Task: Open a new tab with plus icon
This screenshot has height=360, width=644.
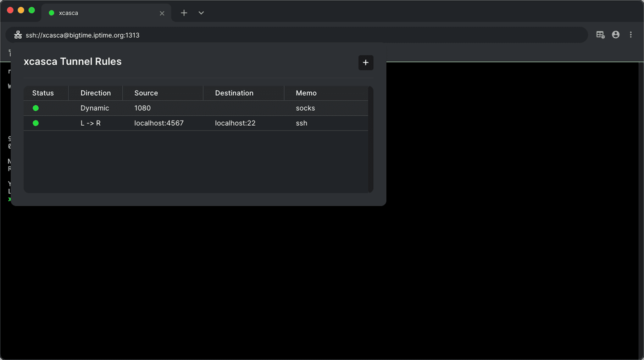Action: click(x=184, y=13)
